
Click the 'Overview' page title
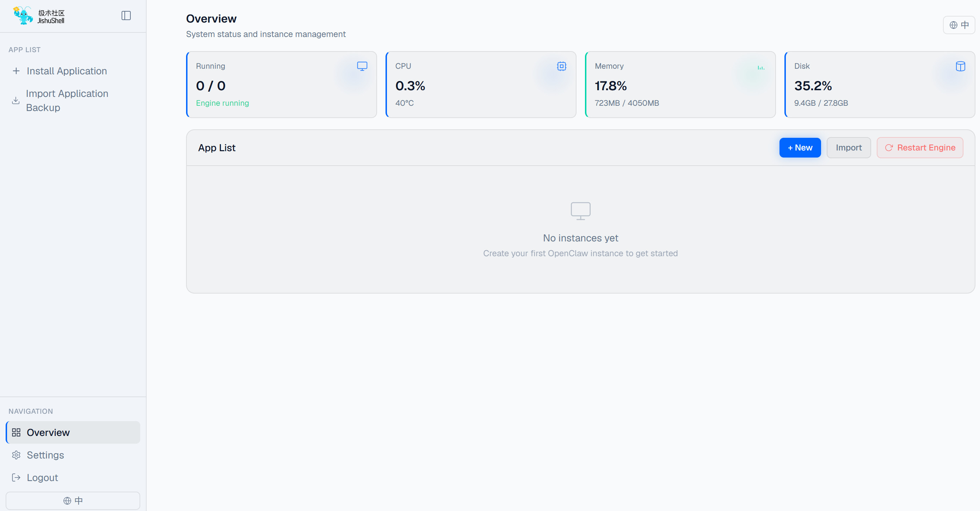pyautogui.click(x=211, y=19)
